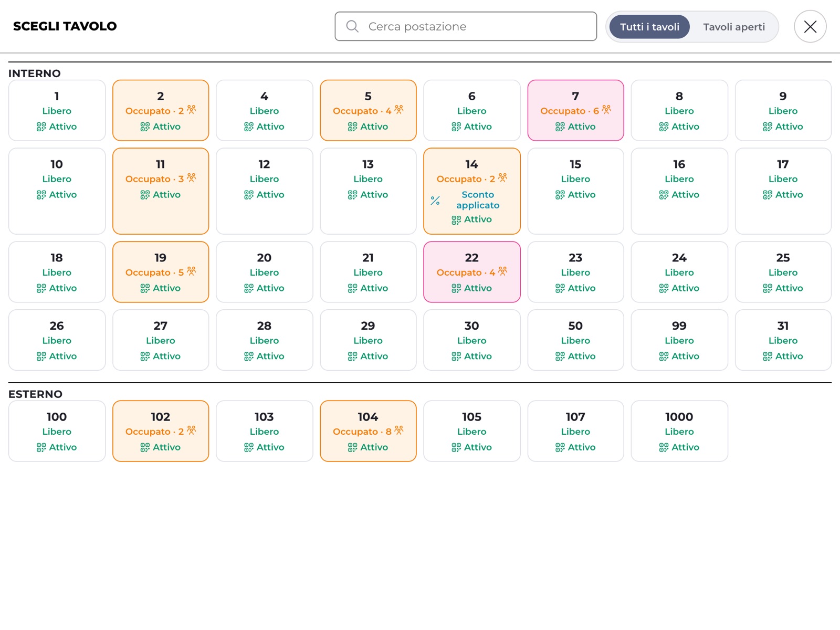This screenshot has height=630, width=840.
Task: Click the 'Libero' status on table 105
Action: coord(472,432)
